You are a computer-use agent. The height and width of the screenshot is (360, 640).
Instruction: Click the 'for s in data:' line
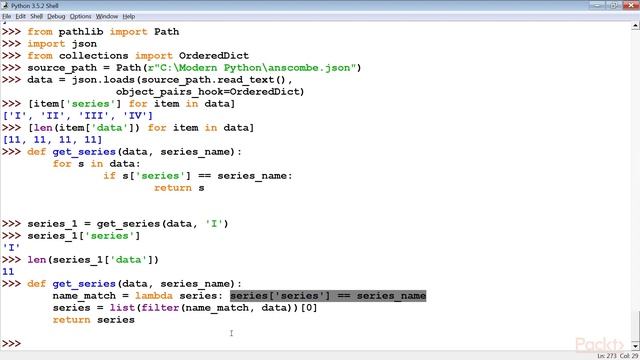coord(96,164)
